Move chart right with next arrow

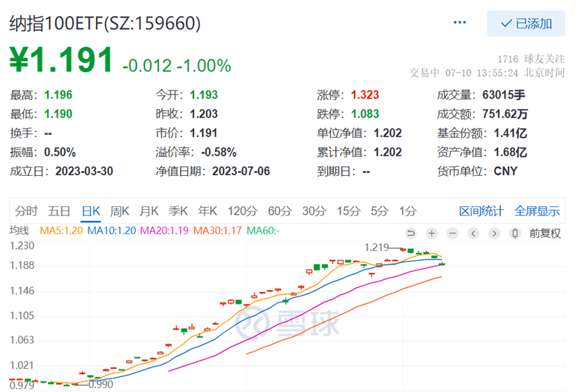pos(494,234)
